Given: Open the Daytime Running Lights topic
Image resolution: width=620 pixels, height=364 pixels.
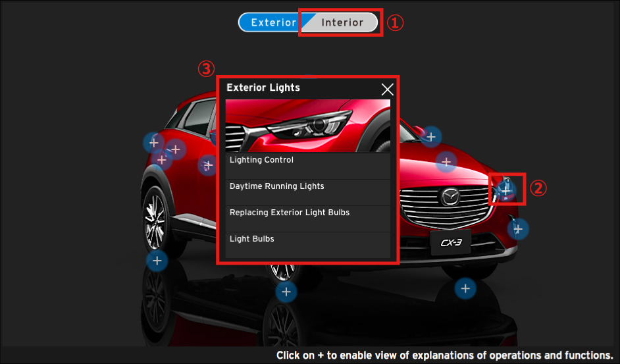Looking at the screenshot, I should (x=308, y=187).
